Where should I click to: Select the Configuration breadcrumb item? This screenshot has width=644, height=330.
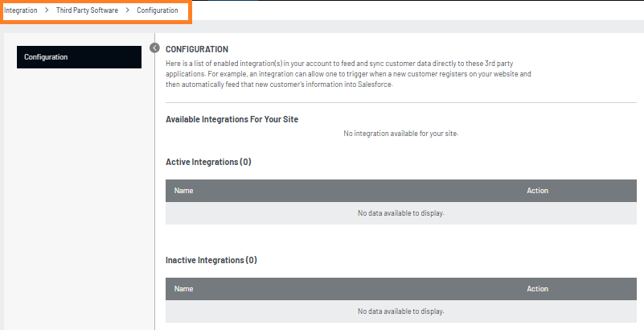[158, 10]
